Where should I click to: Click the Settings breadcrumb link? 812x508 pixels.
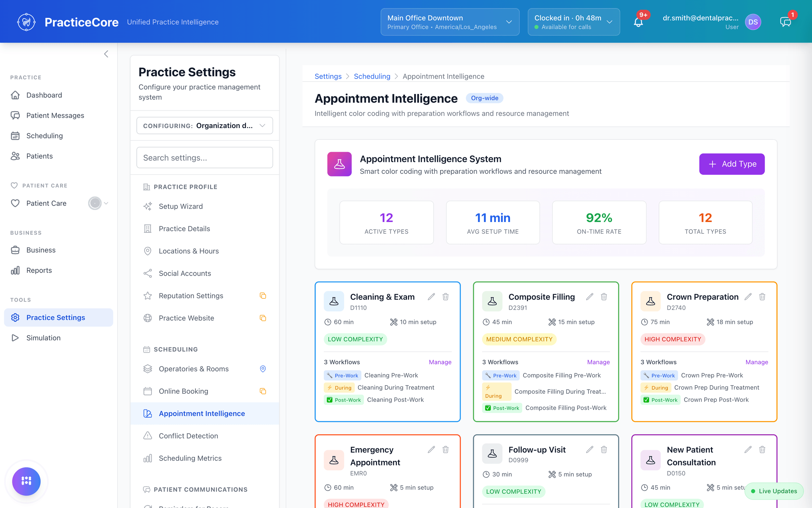point(328,76)
